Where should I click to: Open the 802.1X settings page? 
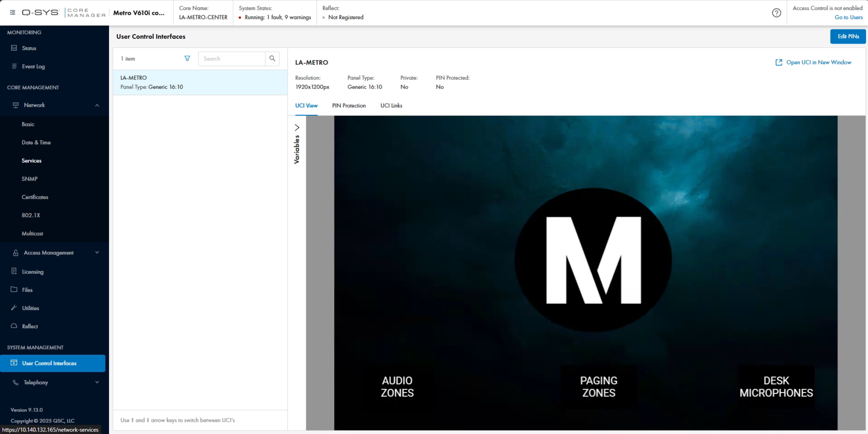click(31, 215)
